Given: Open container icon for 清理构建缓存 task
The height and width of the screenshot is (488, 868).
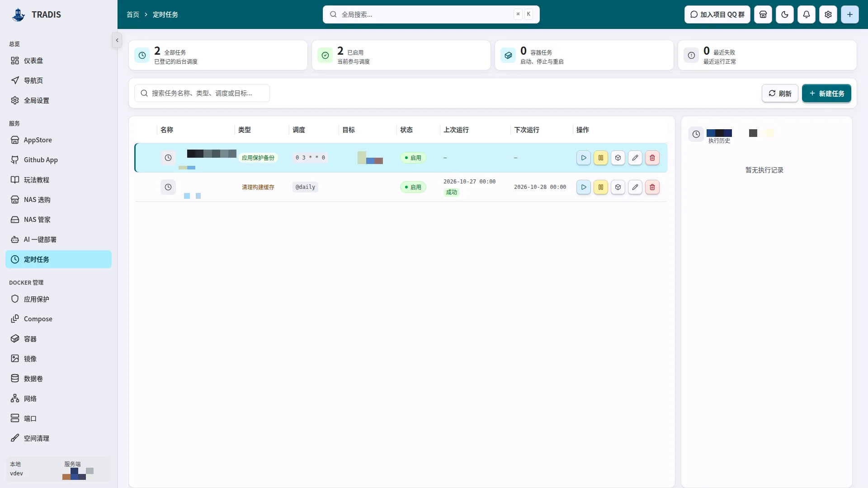Looking at the screenshot, I should [x=618, y=187].
